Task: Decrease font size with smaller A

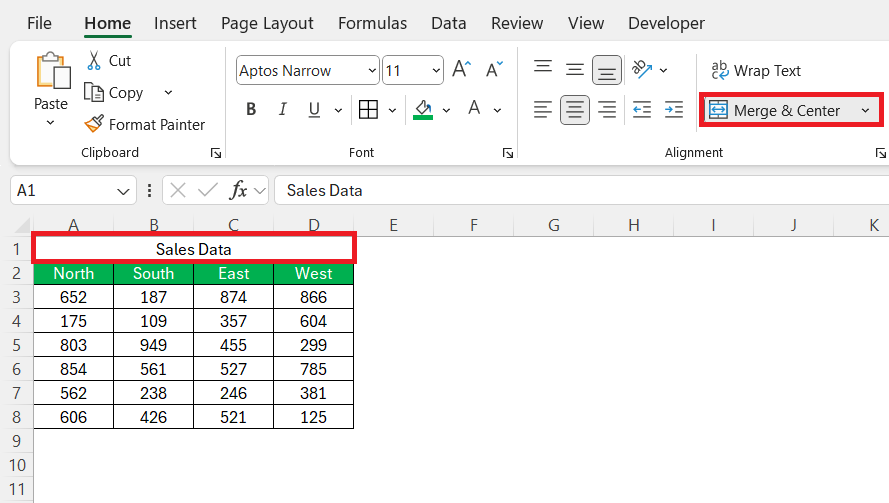Action: pyautogui.click(x=494, y=70)
